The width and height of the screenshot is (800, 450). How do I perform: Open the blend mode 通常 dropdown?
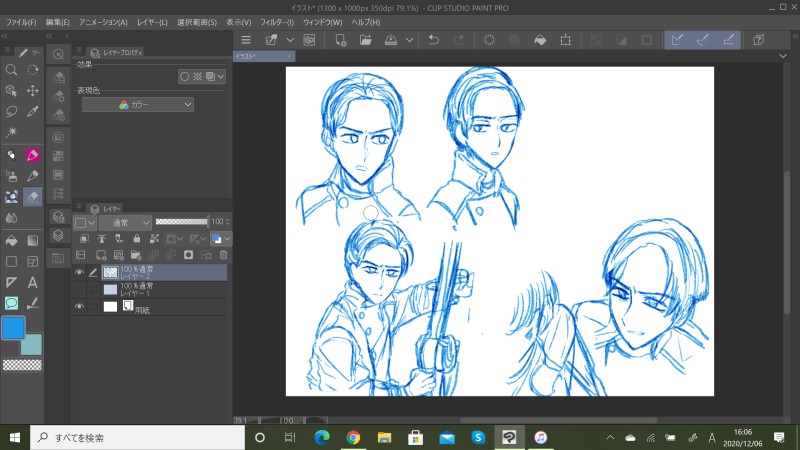124,222
